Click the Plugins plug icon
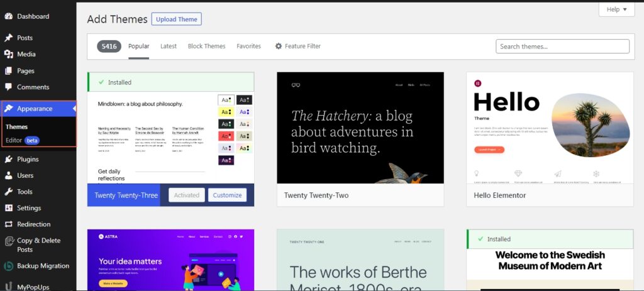Viewport: 644px width, 291px height. click(x=9, y=159)
